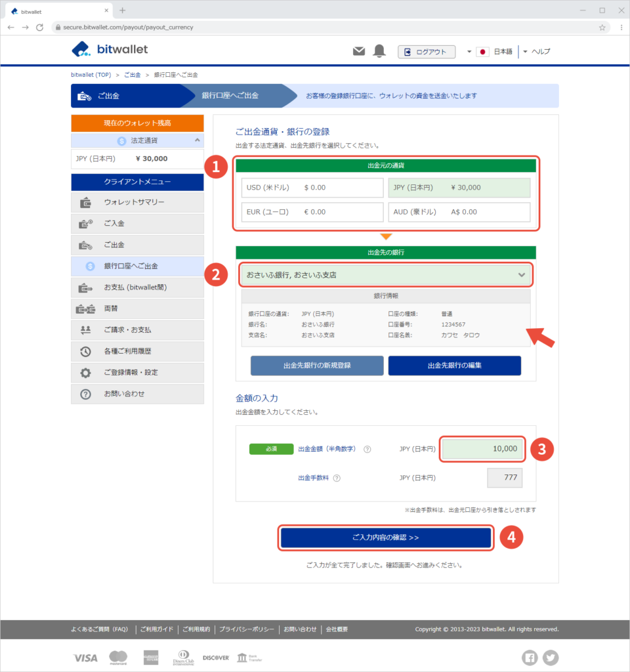Screen dimensions: 630x672
Task: Click the browser address bar URL
Action: (x=128, y=28)
